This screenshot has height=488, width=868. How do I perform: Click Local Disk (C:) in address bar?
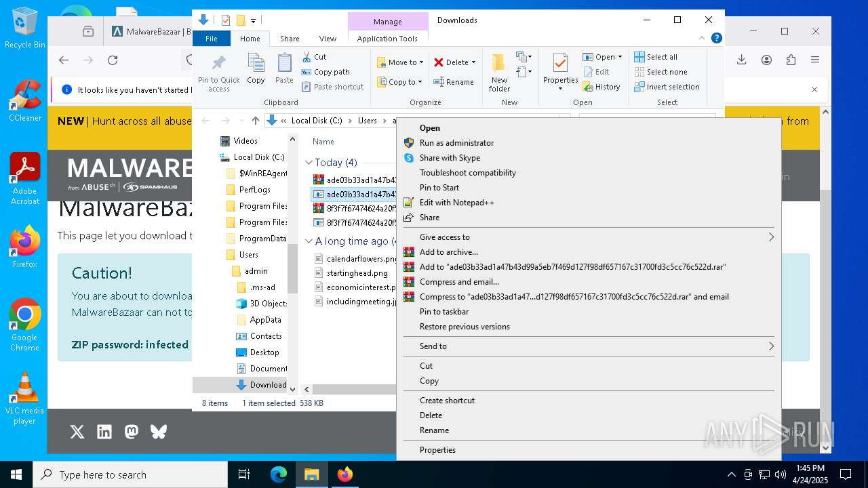[x=317, y=121]
